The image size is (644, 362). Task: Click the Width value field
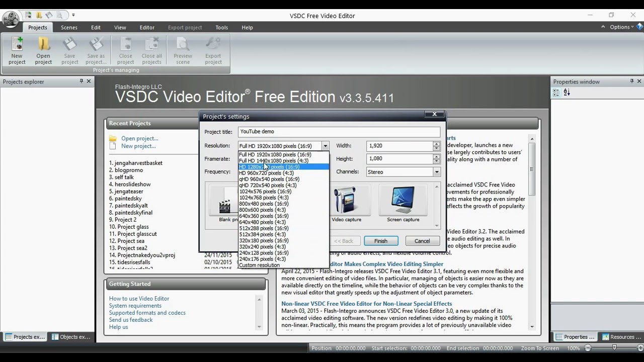pos(399,146)
